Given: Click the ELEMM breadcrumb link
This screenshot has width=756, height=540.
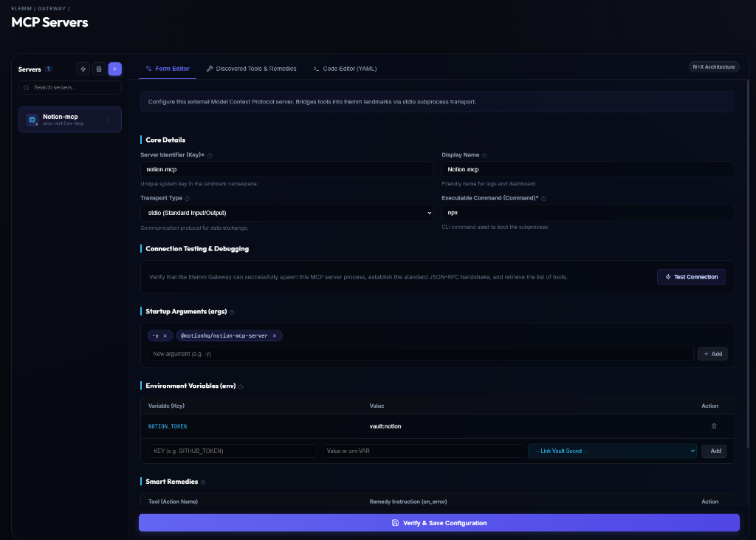Looking at the screenshot, I should [x=21, y=9].
